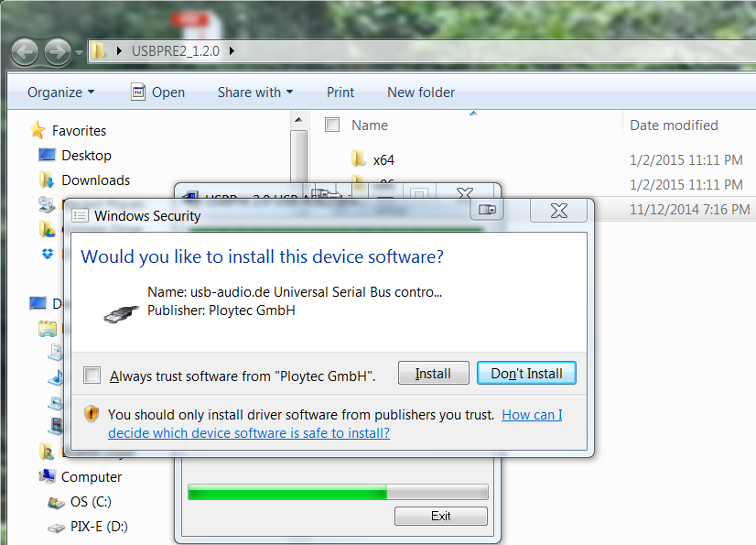Click the Videos library icon

point(56,425)
